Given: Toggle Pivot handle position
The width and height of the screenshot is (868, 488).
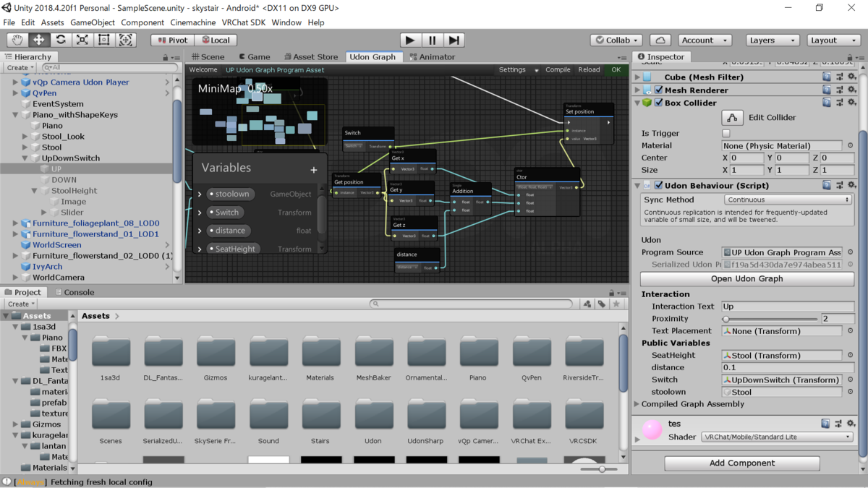Looking at the screenshot, I should pyautogui.click(x=172, y=40).
